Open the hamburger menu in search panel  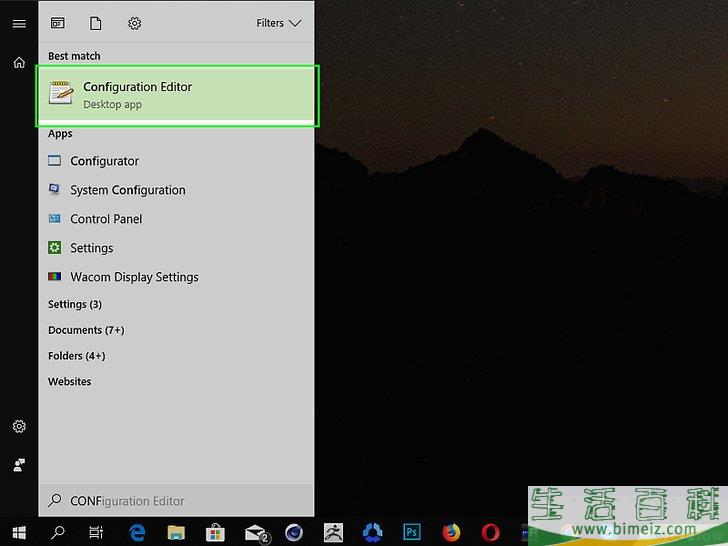pyautogui.click(x=18, y=23)
